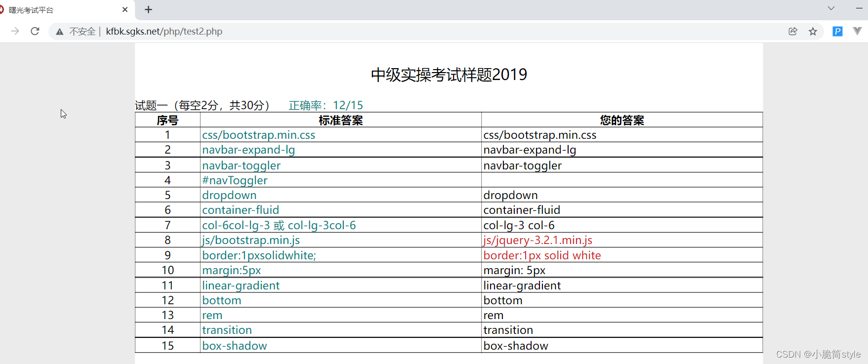Open new tab with plus button
This screenshot has height=364, width=868.
click(x=148, y=9)
